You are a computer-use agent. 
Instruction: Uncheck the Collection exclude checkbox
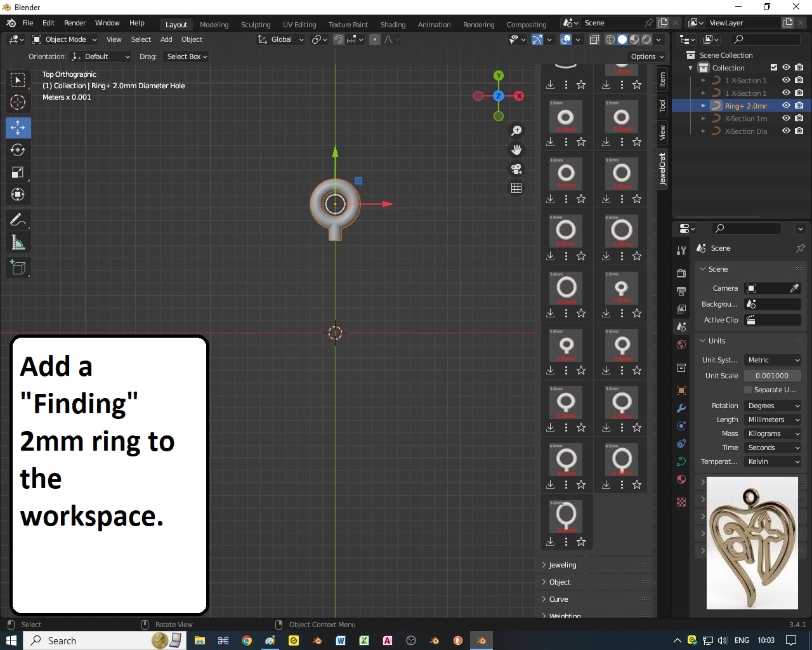point(773,68)
